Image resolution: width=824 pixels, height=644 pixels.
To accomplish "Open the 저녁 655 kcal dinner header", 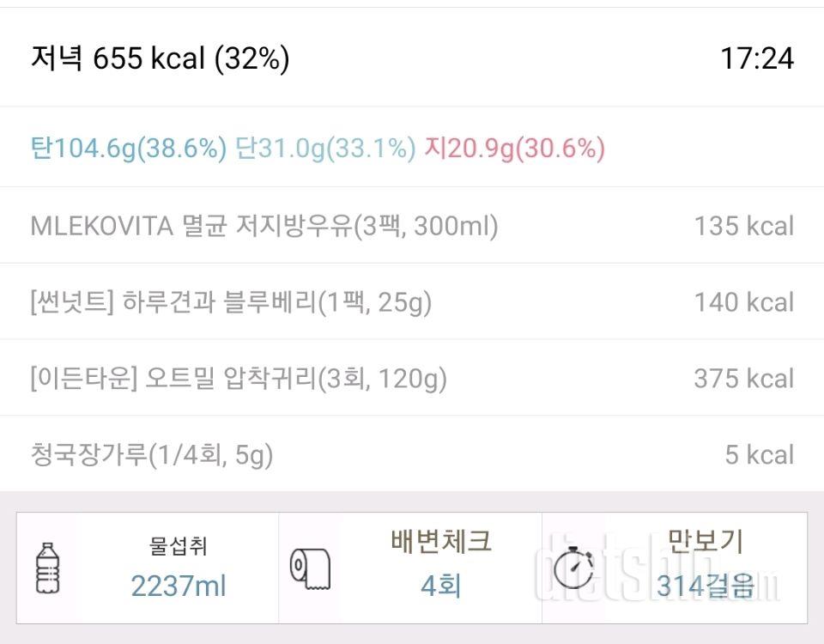I will (x=161, y=58).
